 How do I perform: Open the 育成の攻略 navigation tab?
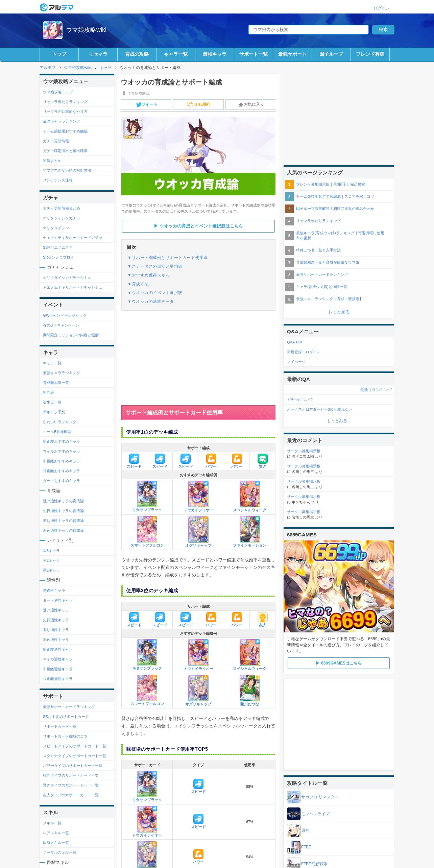[x=137, y=54]
